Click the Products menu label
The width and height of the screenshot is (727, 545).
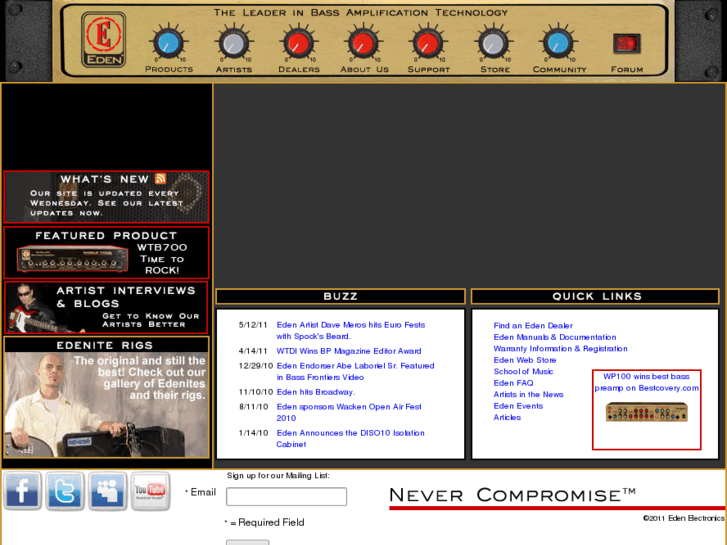click(169, 69)
